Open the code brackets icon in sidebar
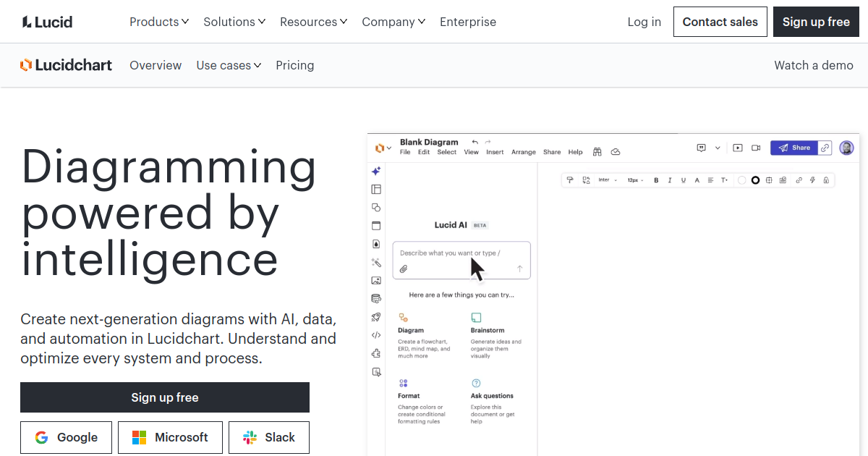Viewport: 868px width, 456px height. pos(376,335)
